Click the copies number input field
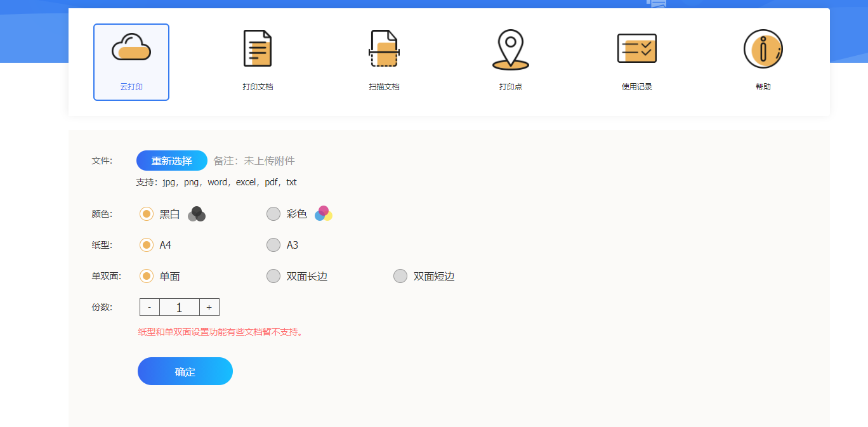Image resolution: width=868 pixels, height=427 pixels. click(x=179, y=307)
